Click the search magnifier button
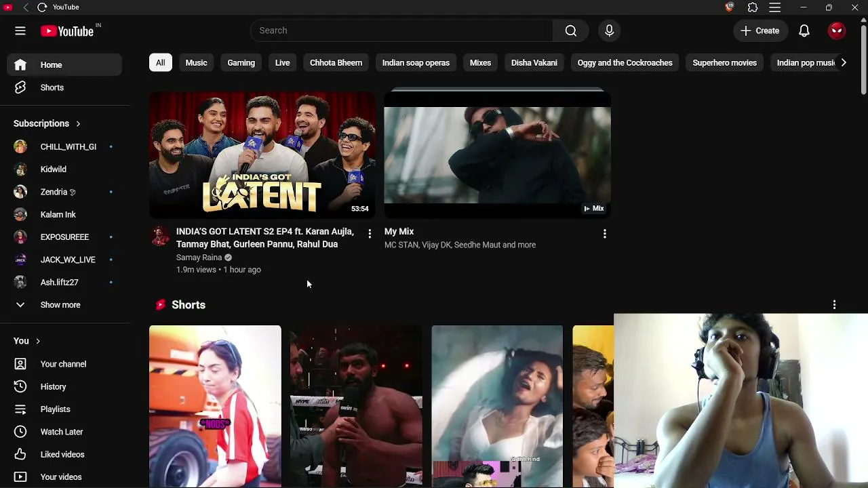868x488 pixels. coord(571,30)
